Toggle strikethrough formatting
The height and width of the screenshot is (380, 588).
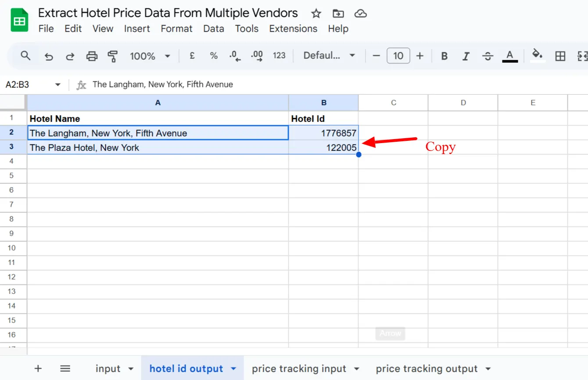coord(488,56)
